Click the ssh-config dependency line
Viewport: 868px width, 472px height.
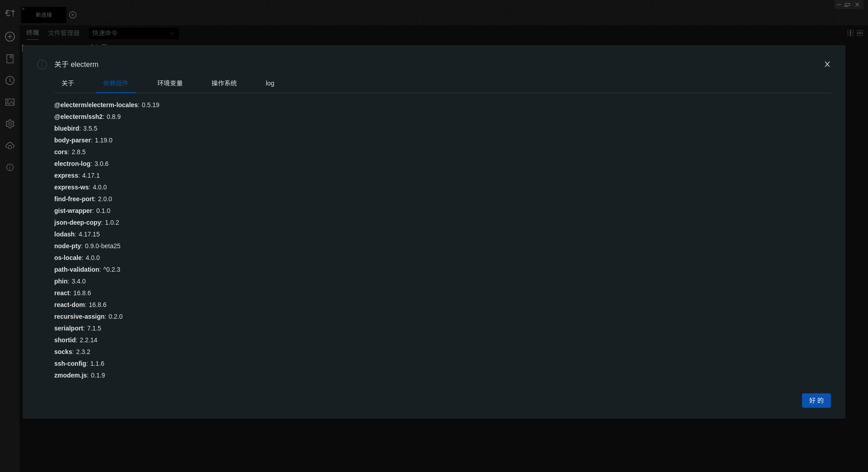point(79,363)
